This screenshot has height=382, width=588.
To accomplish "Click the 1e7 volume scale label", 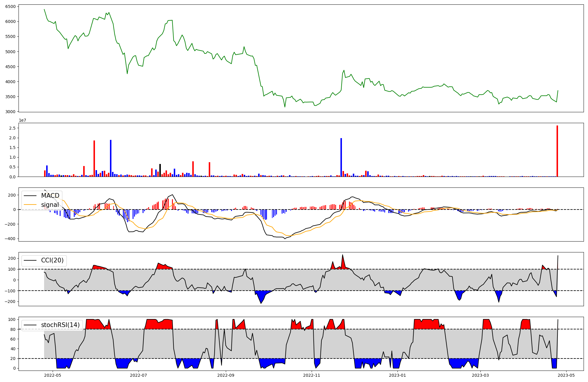I will click(x=22, y=120).
